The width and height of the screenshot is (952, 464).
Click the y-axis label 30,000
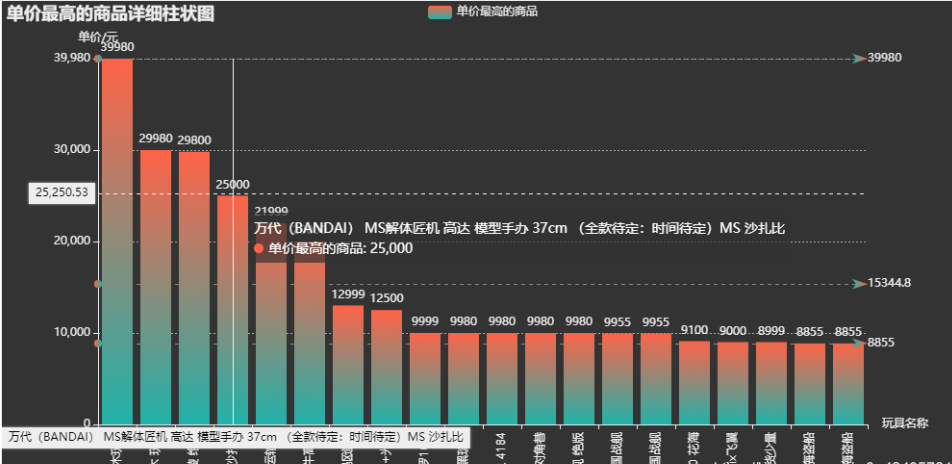[x=73, y=149]
